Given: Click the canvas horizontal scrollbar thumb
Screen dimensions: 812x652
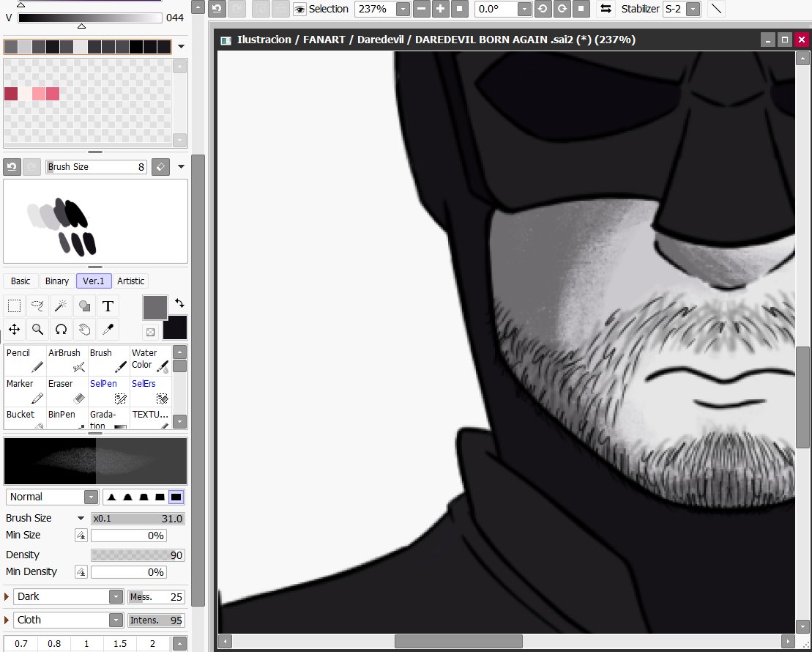Looking at the screenshot, I should (458, 642).
